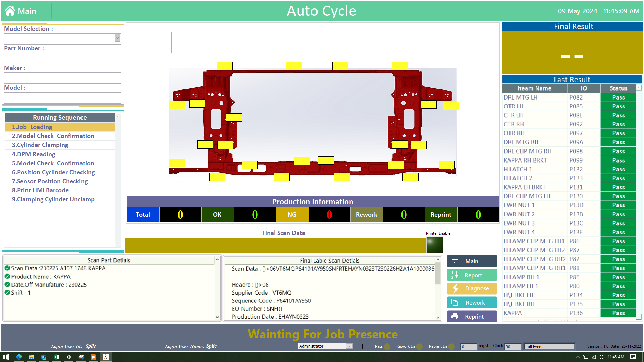
Task: Click the Main home icon
Action: (x=10, y=11)
